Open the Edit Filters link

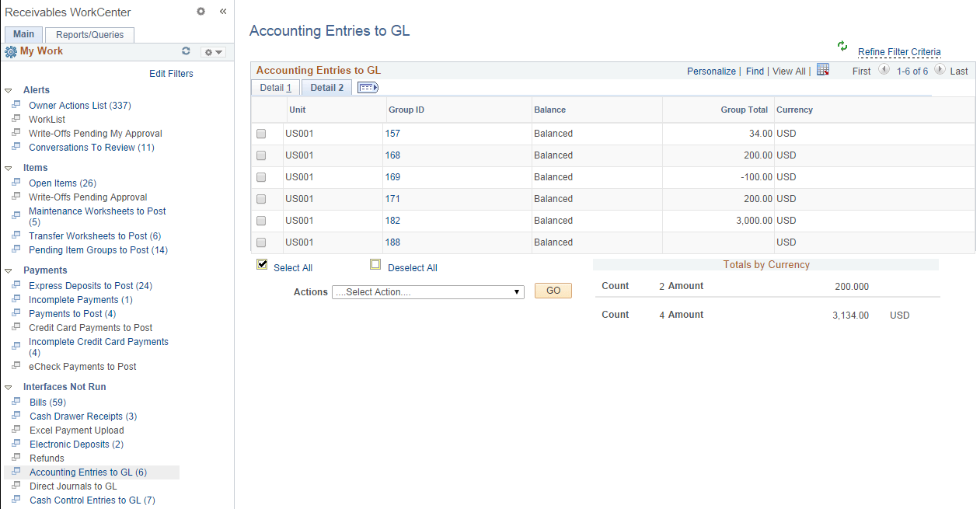pyautogui.click(x=171, y=73)
